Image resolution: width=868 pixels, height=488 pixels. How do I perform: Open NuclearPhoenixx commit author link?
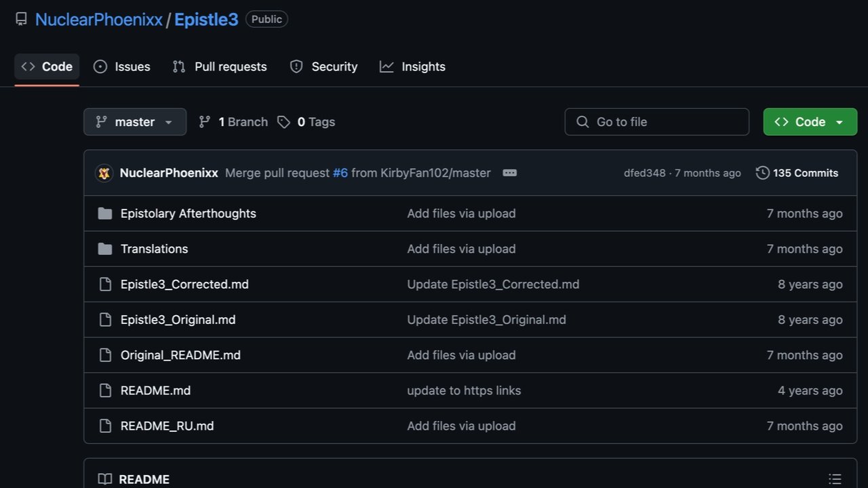[x=169, y=173]
